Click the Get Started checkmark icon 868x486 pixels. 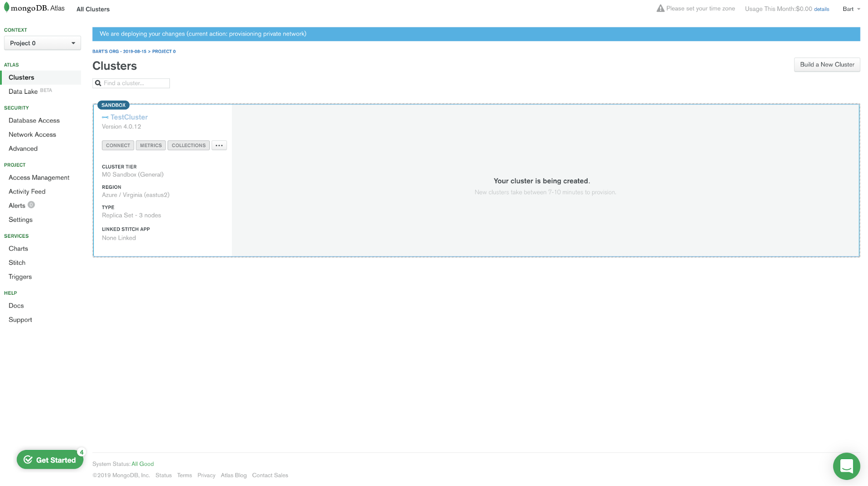pyautogui.click(x=28, y=460)
